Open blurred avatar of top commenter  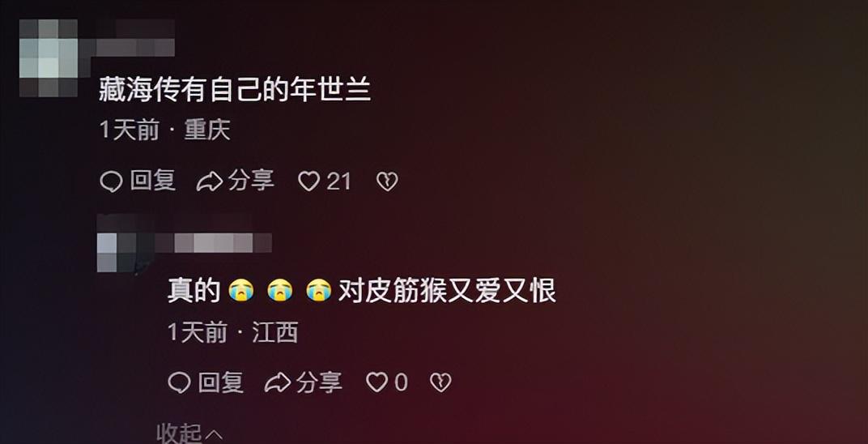(x=48, y=58)
